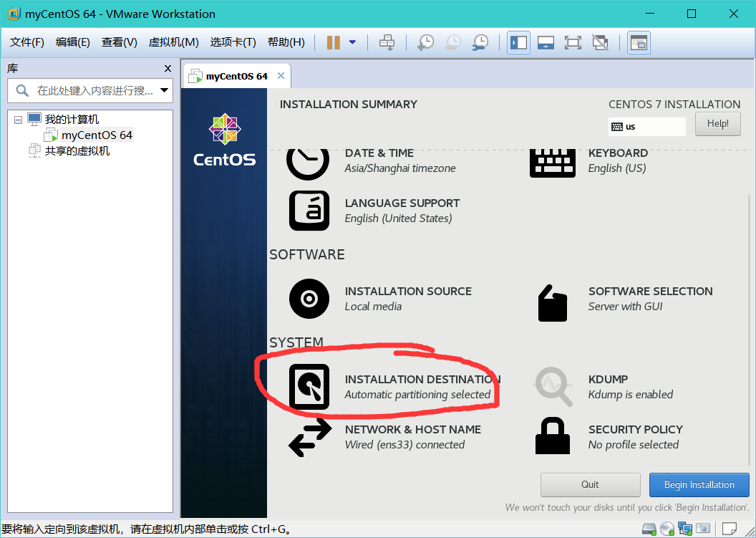756x538 pixels.
Task: Open the 虚拟机(M) menu
Action: point(173,42)
